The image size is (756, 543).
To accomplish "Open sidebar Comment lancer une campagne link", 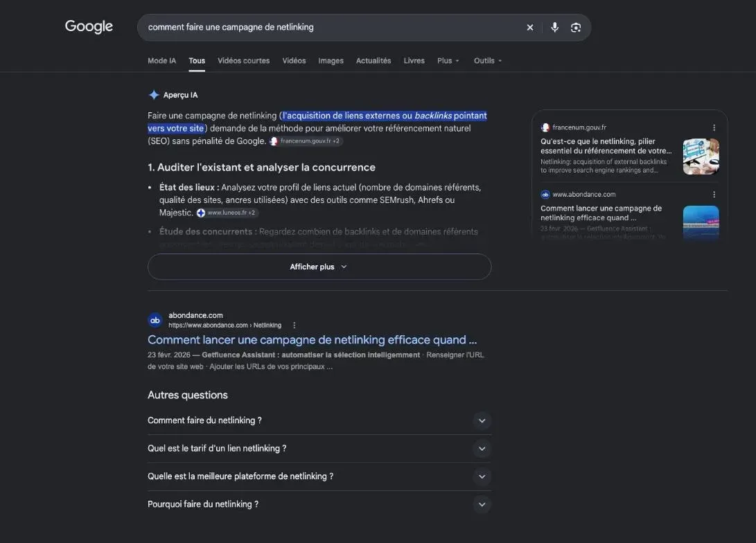I will (x=601, y=213).
